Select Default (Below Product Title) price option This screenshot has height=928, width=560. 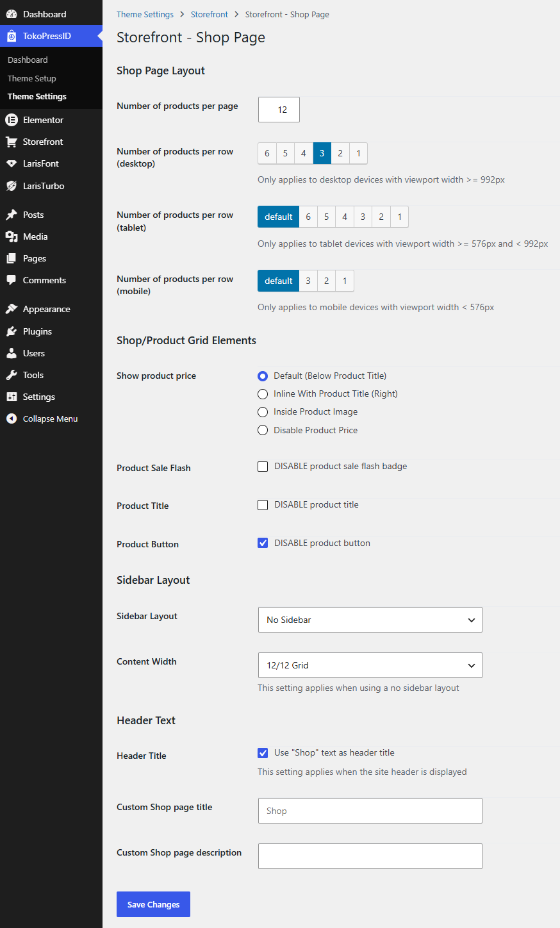coord(263,376)
